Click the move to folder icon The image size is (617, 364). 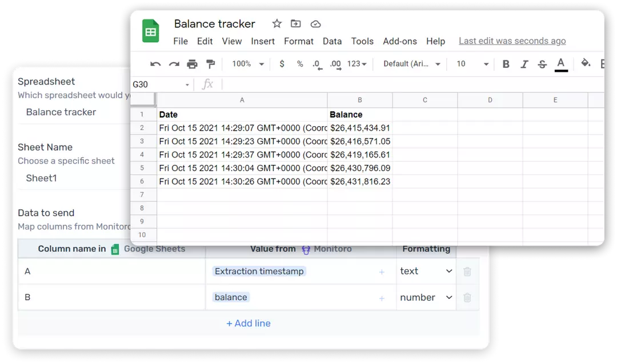[x=295, y=24]
